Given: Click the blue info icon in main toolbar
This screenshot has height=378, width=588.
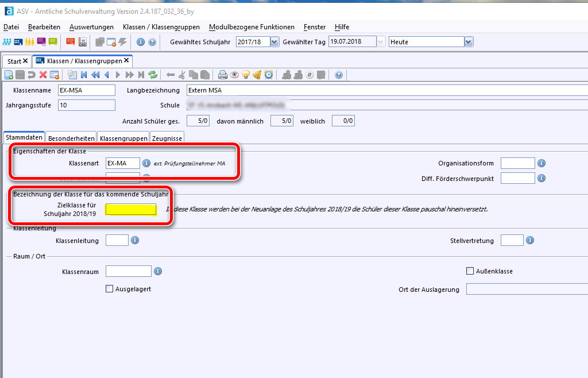Looking at the screenshot, I should click(140, 42).
